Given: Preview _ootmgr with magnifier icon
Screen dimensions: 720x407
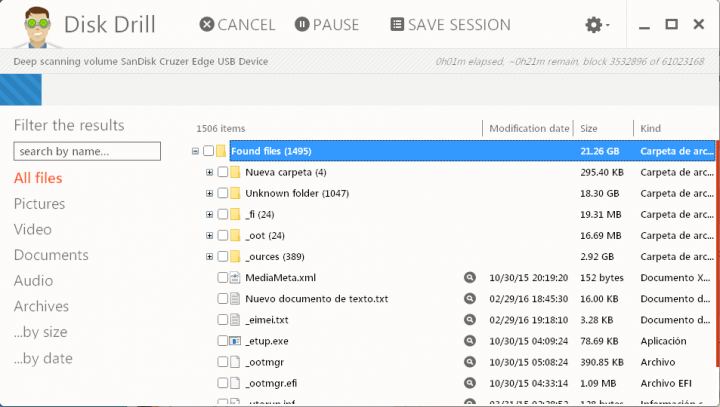Looking at the screenshot, I should [470, 362].
